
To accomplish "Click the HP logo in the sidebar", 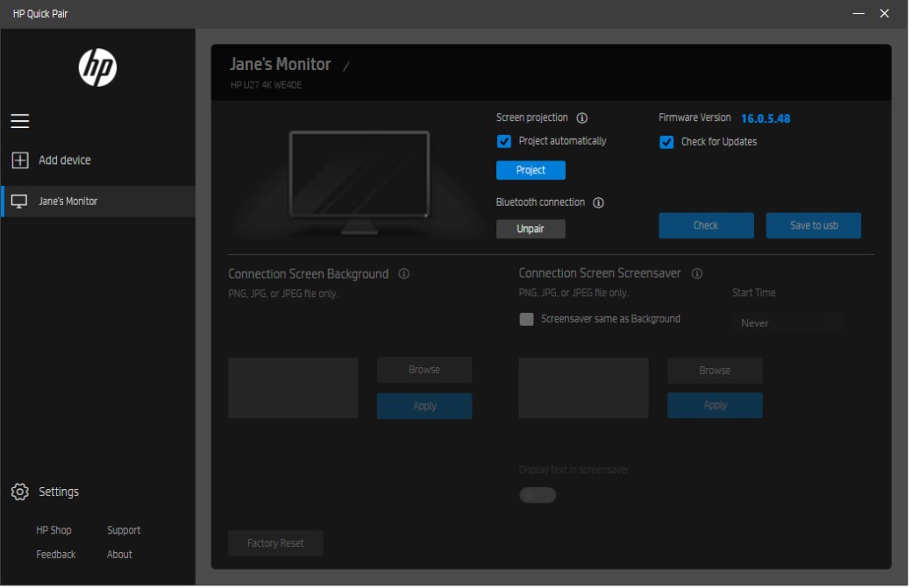I will 97,68.
